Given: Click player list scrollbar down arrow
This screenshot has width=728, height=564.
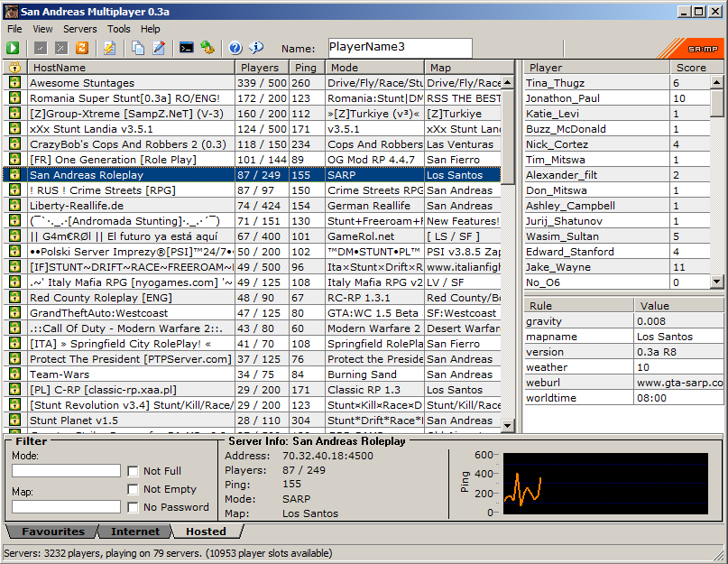Looking at the screenshot, I should (717, 282).
